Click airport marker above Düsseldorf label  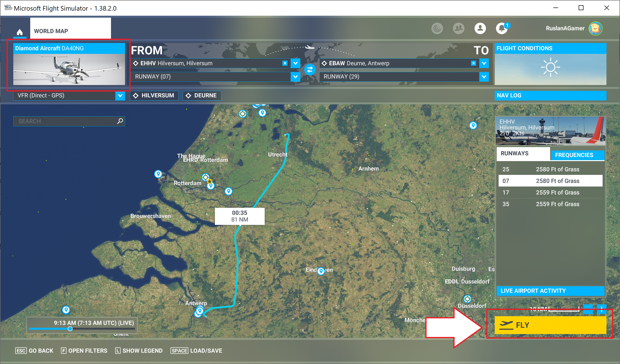467,299
